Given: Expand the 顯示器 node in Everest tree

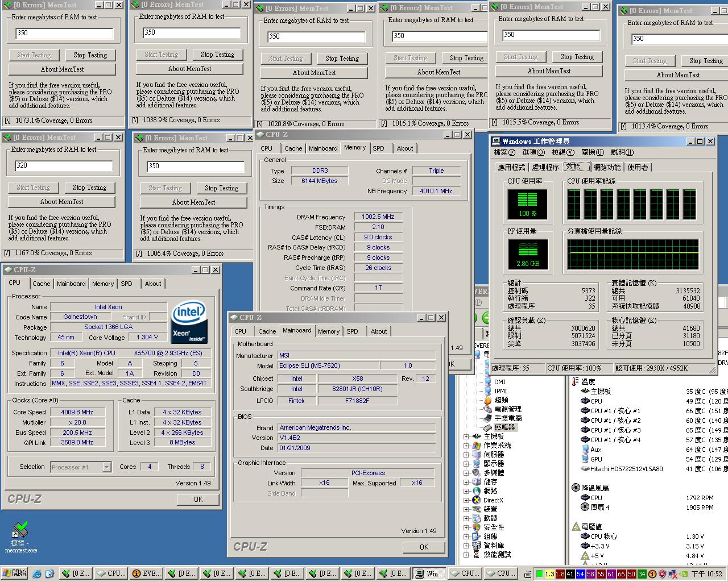Looking at the screenshot, I should point(466,464).
